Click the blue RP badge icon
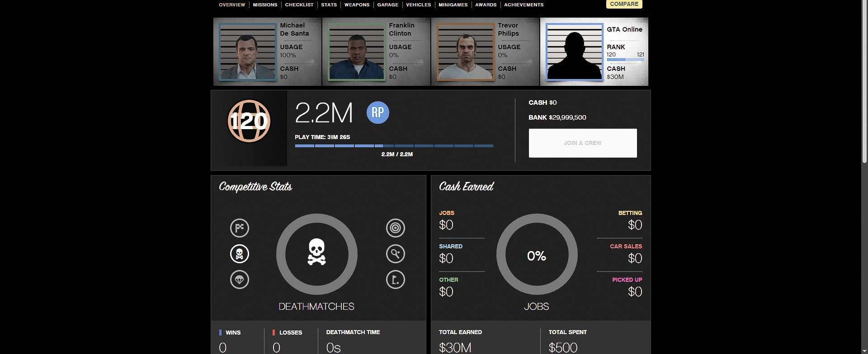The width and height of the screenshot is (868, 354). pos(377,112)
